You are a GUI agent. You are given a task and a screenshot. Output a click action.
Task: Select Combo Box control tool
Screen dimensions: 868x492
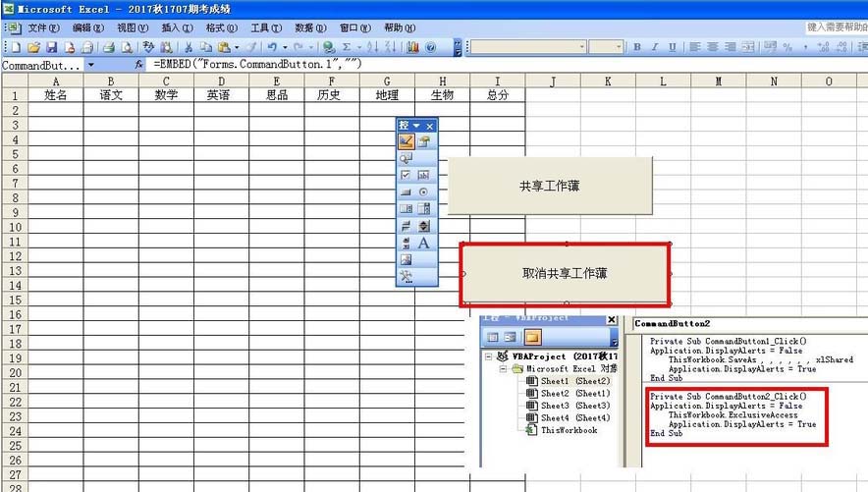(423, 209)
